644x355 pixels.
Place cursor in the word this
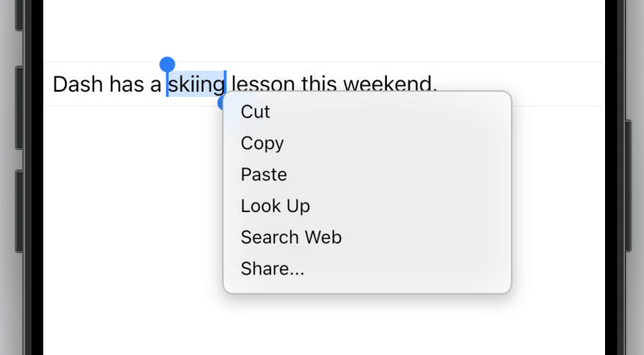319,84
